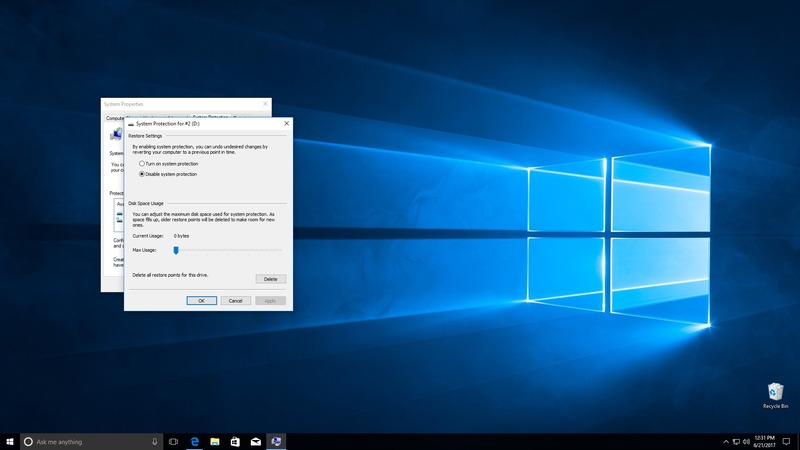Open the Windows Store taskbar icon

point(235,441)
